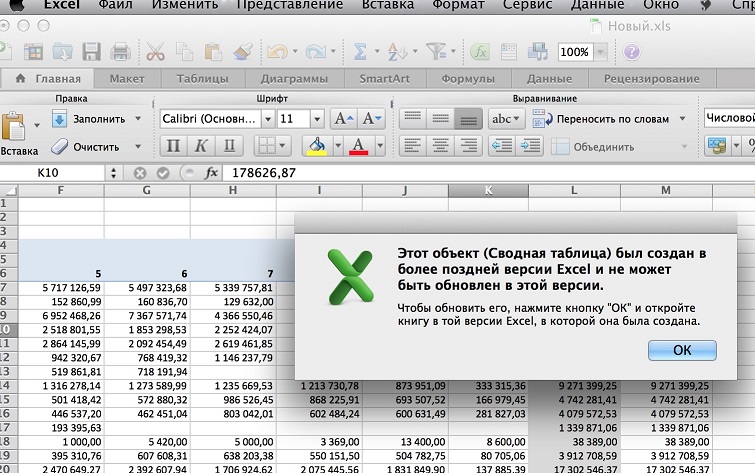This screenshot has height=473, width=755.
Task: Click the Save floppy disk icon
Action: click(91, 52)
